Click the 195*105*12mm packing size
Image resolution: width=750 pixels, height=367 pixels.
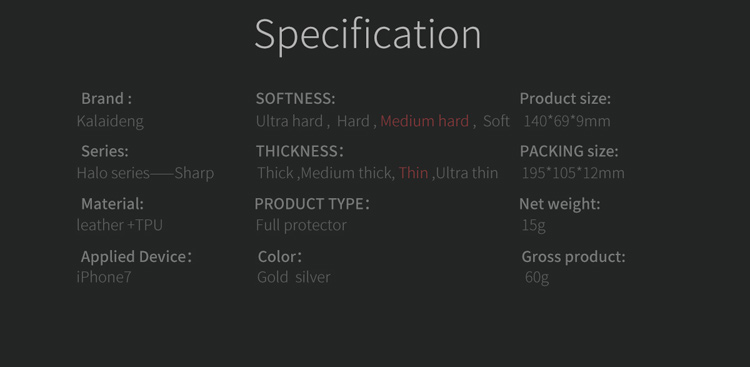(573, 173)
